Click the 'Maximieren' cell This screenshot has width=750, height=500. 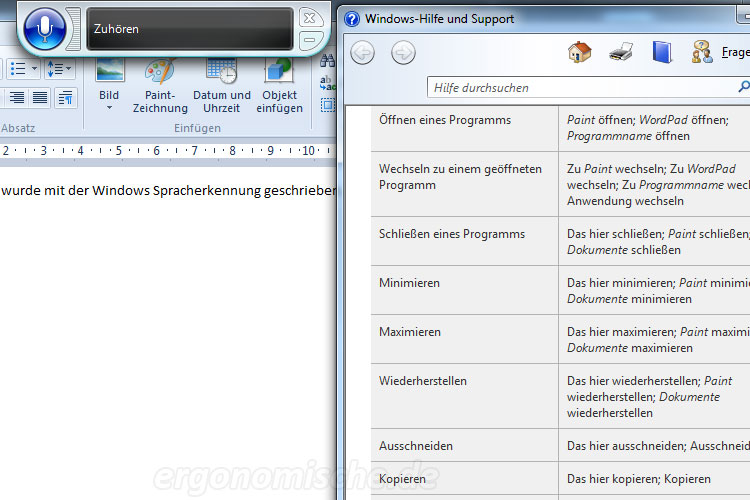464,339
